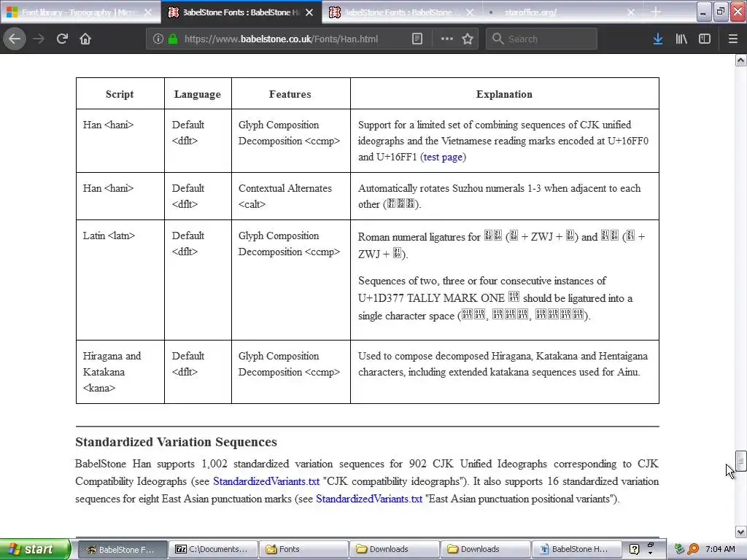Screen dimensions: 747x560
Task: Switch to BabelStone F... taskbar window
Action: 122,549
